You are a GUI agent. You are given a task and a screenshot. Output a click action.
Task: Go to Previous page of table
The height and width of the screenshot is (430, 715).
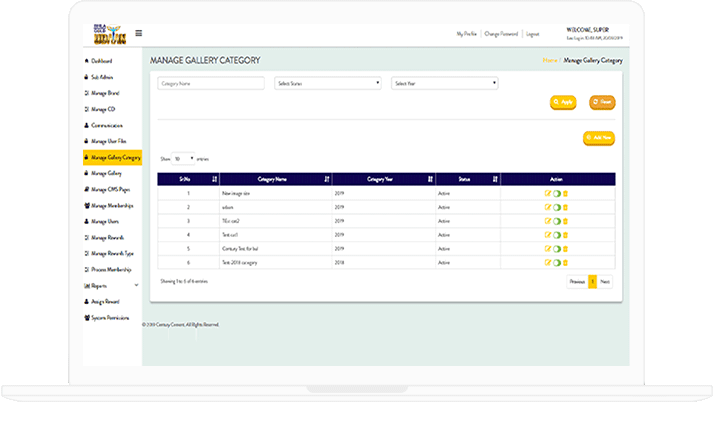tap(577, 282)
